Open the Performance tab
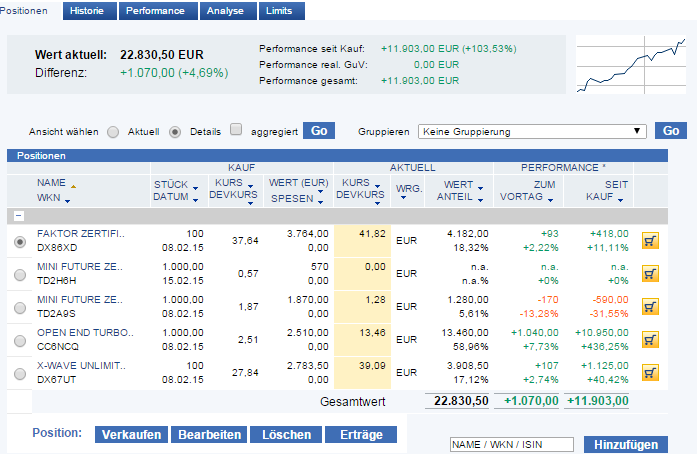 click(x=157, y=10)
